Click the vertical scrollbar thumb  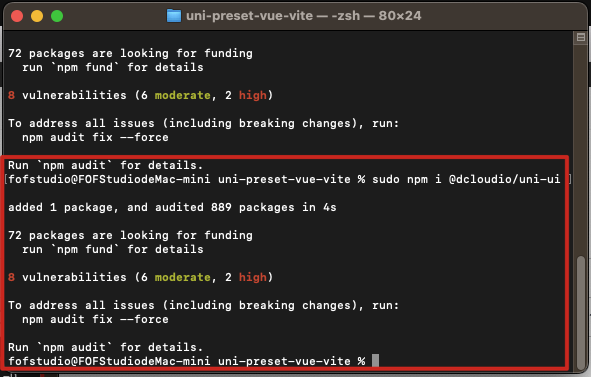(581, 313)
